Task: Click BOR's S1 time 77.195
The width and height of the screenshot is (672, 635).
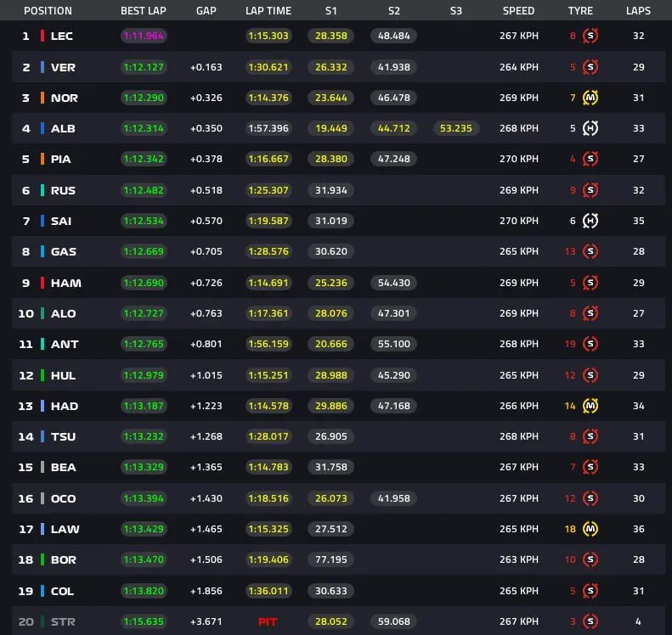Action: (x=330, y=559)
